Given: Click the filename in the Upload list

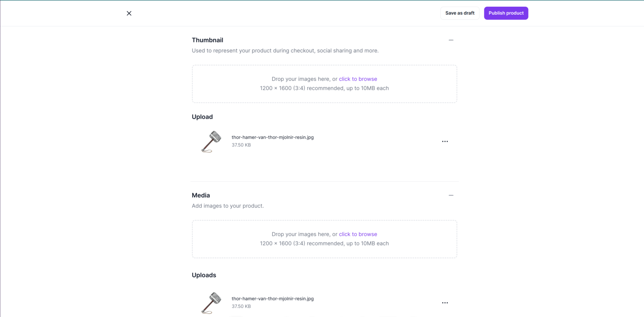Looking at the screenshot, I should click(x=272, y=137).
